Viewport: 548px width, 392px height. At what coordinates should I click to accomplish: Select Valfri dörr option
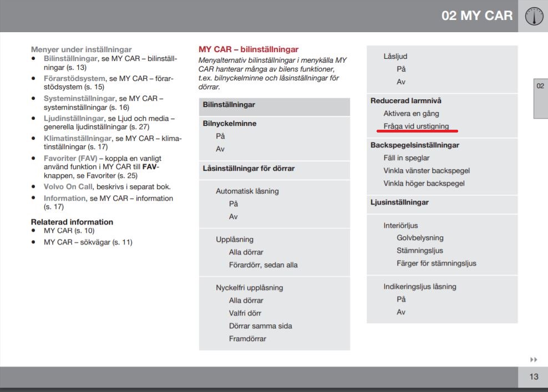(245, 313)
